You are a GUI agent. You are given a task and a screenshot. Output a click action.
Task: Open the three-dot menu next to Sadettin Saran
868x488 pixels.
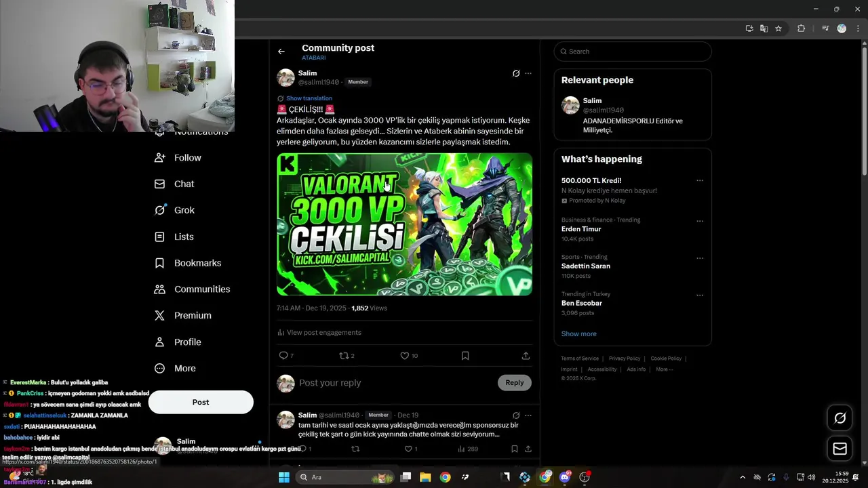point(700,258)
